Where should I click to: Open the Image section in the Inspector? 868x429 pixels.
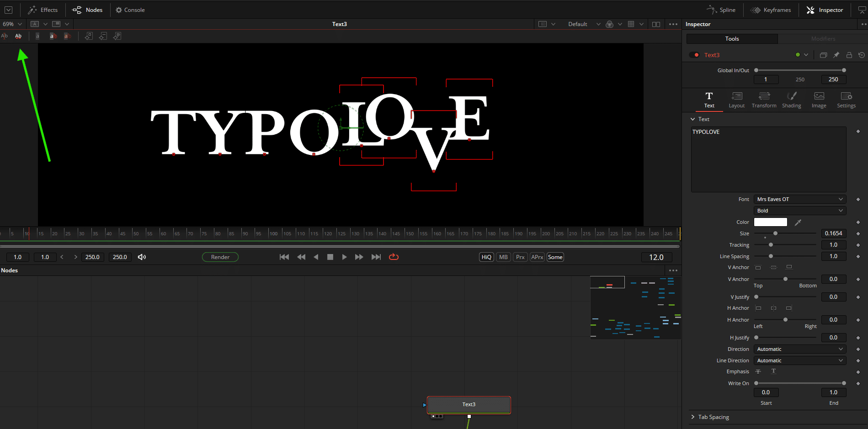point(818,100)
